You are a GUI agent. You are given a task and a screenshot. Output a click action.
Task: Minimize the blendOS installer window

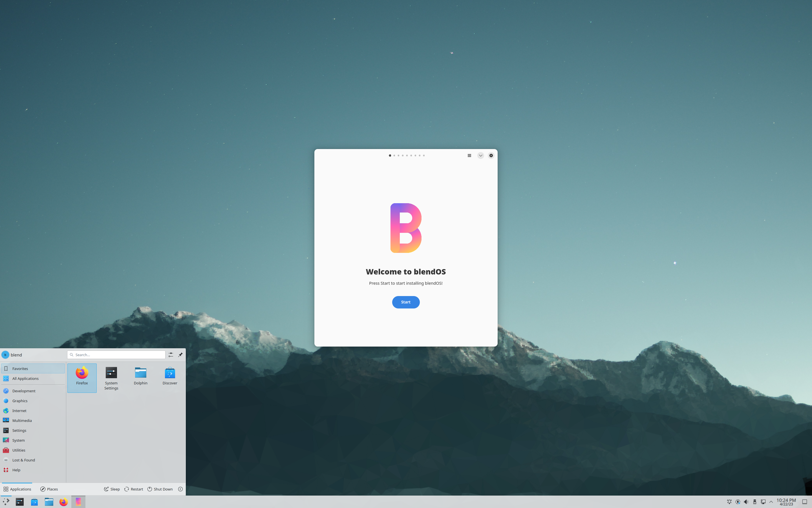[x=480, y=156]
